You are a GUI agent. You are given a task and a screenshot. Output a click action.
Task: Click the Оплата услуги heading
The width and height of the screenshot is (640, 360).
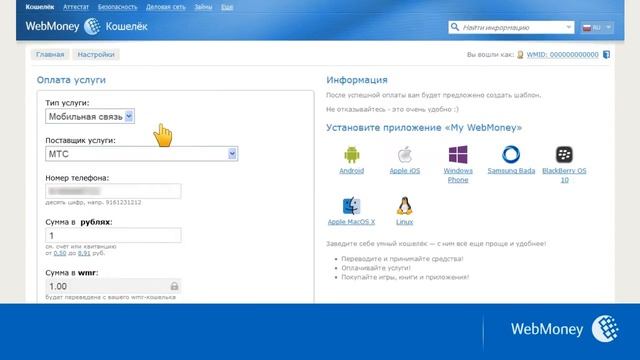71,80
